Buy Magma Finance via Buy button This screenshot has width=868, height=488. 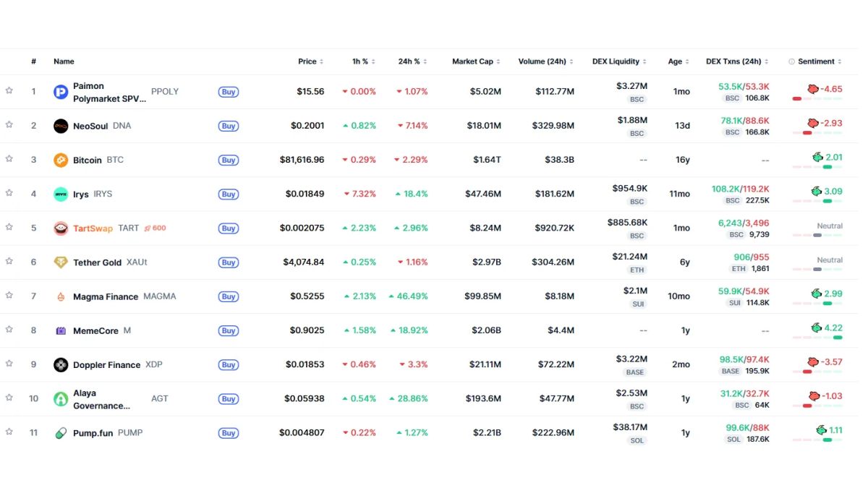pos(229,296)
